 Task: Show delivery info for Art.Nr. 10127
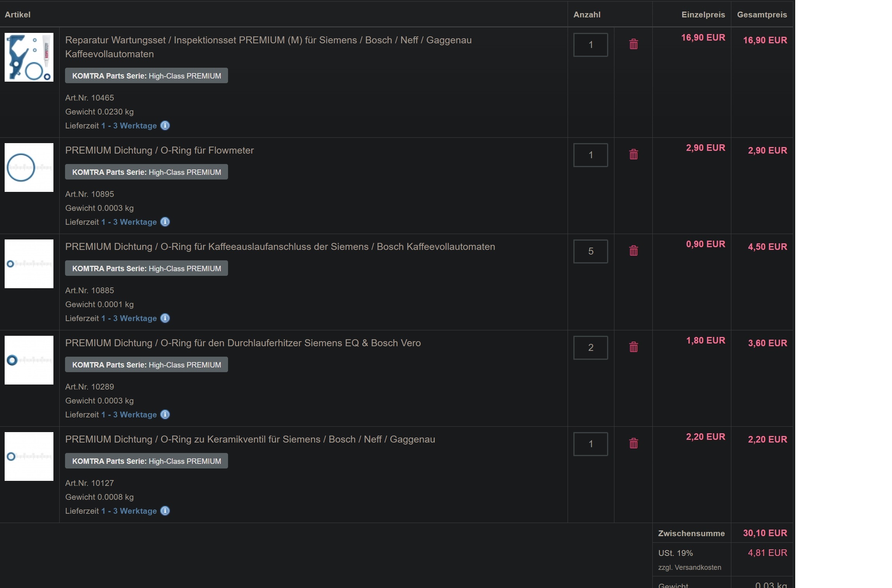coord(165,511)
